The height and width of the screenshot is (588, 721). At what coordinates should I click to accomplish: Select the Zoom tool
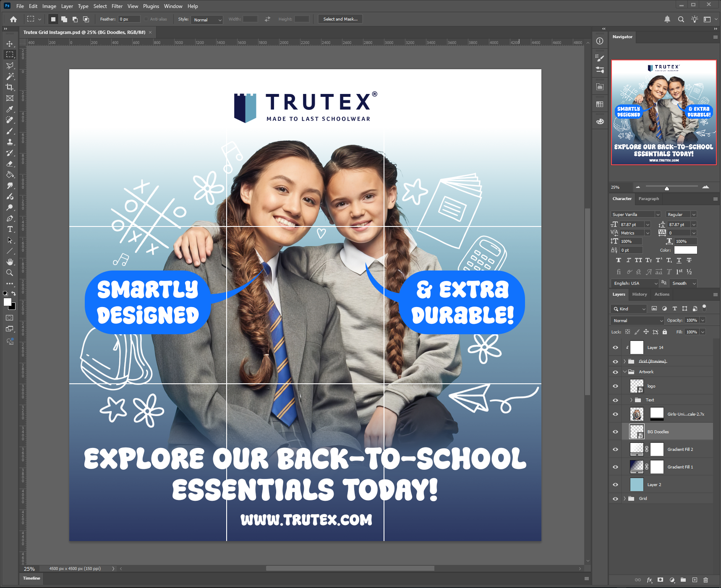coord(10,273)
